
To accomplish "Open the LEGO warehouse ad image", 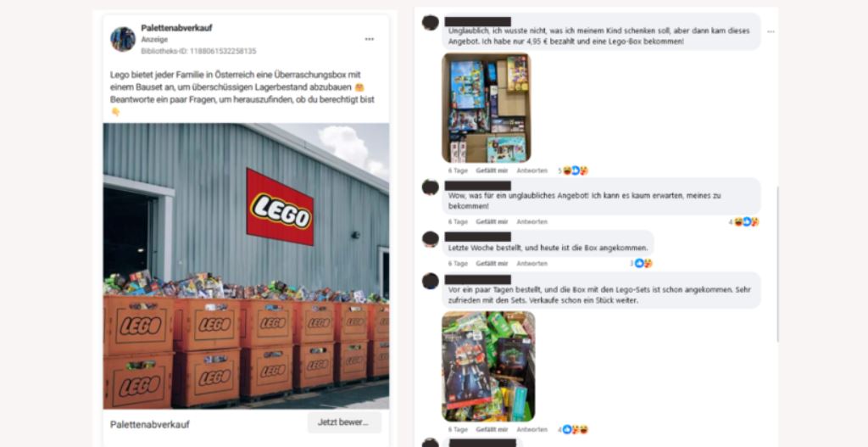I will [x=246, y=265].
